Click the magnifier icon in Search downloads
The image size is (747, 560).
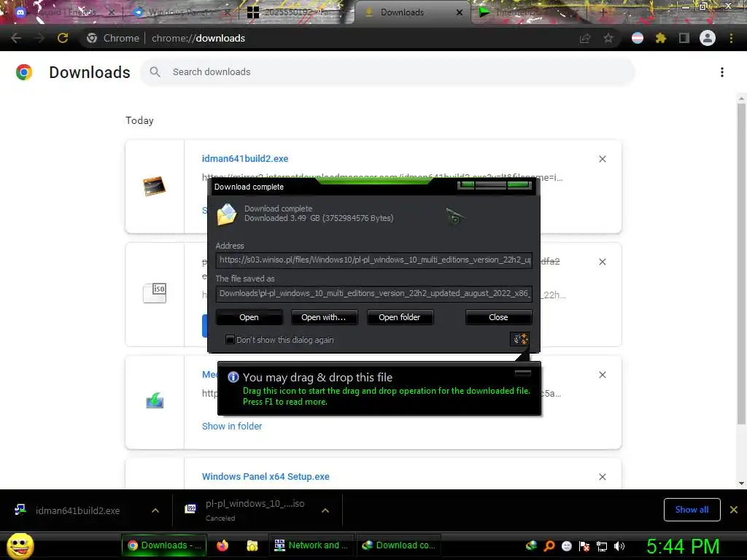click(155, 72)
